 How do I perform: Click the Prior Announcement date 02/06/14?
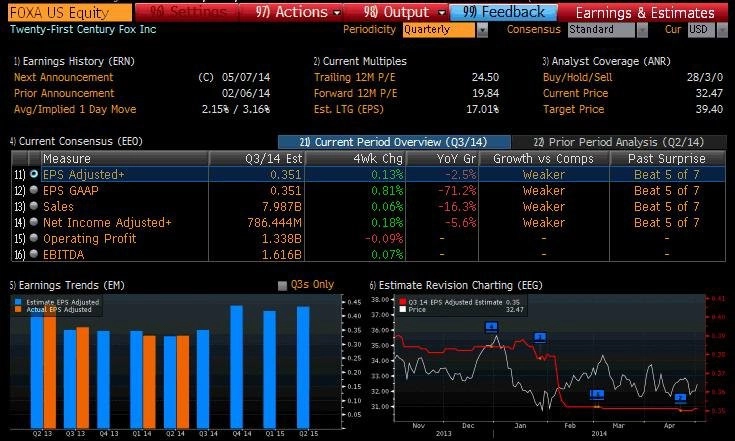click(x=246, y=93)
